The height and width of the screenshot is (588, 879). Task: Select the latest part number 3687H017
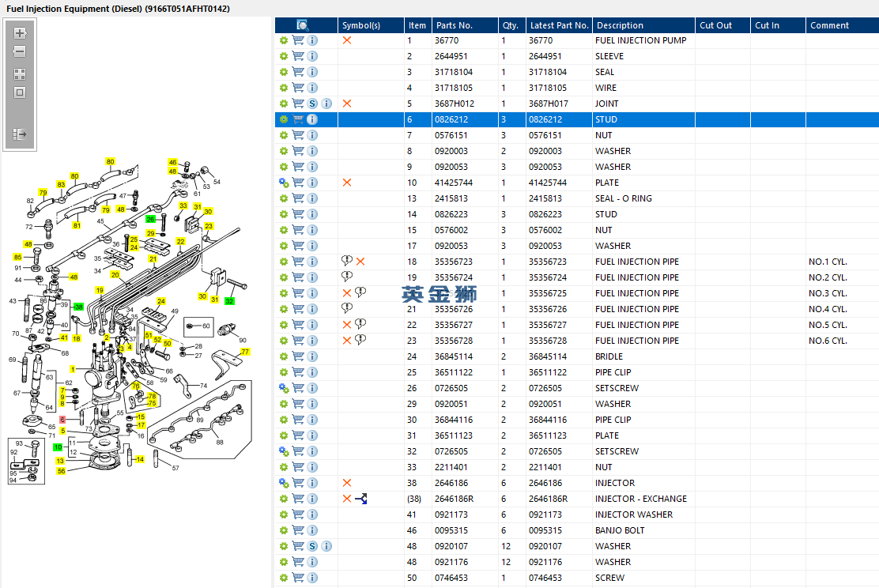point(549,104)
